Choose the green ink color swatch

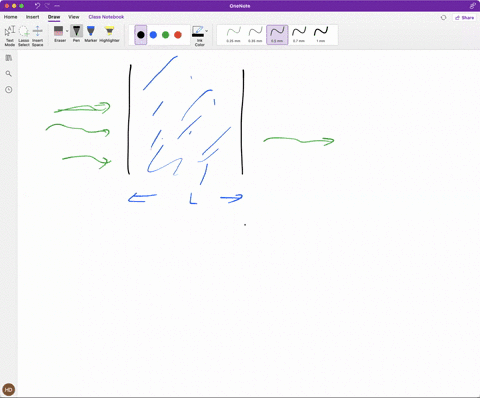point(166,35)
